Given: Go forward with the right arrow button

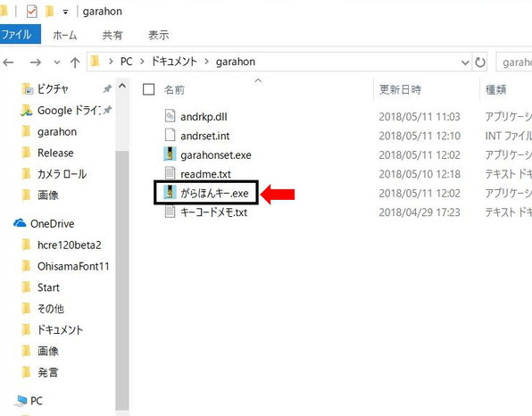Looking at the screenshot, I should tap(36, 62).
